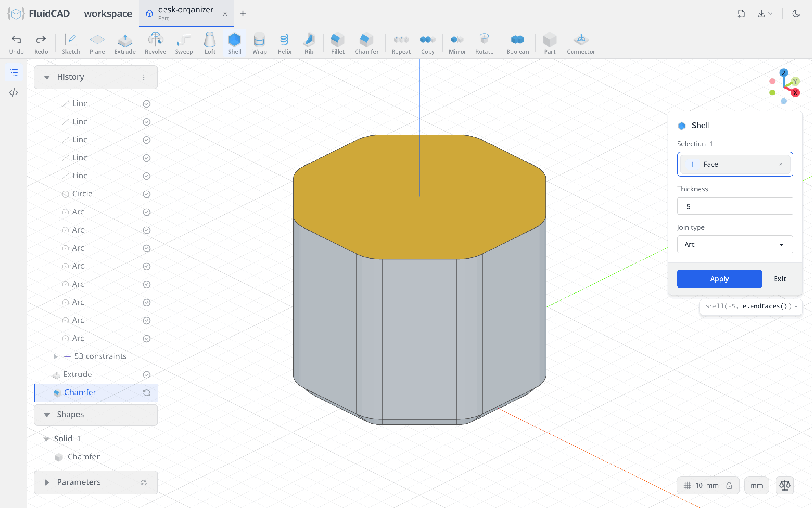Open the code view sidebar icon
The width and height of the screenshot is (812, 508).
[14, 93]
